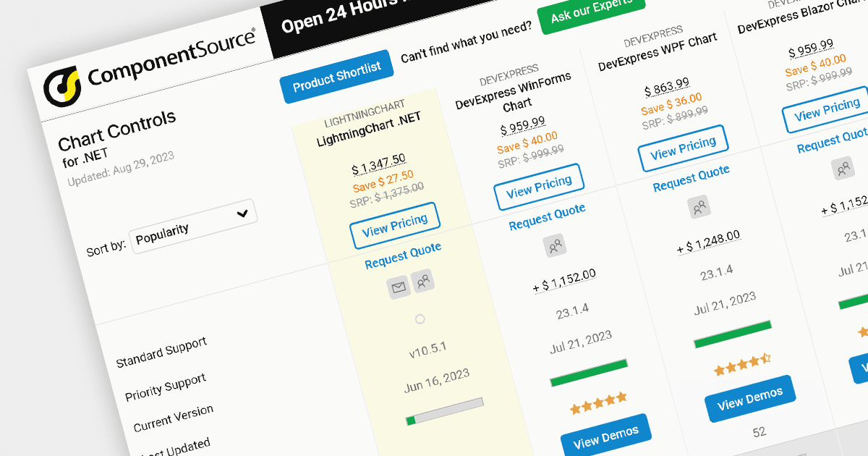The height and width of the screenshot is (456, 868).
Task: Click the Save $ 27.50 text
Action: click(x=383, y=180)
